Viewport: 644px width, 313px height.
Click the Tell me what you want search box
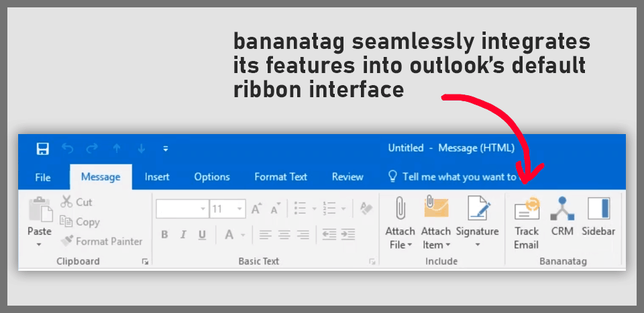pos(459,177)
